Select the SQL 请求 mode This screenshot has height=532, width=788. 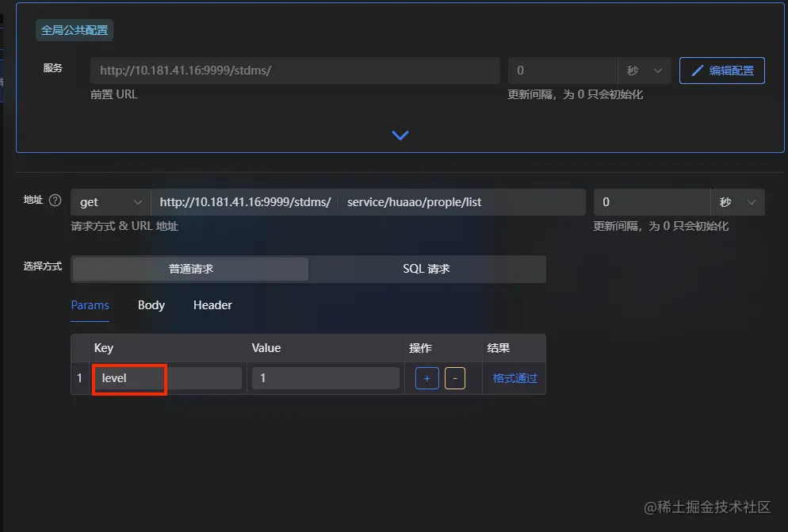[427, 269]
